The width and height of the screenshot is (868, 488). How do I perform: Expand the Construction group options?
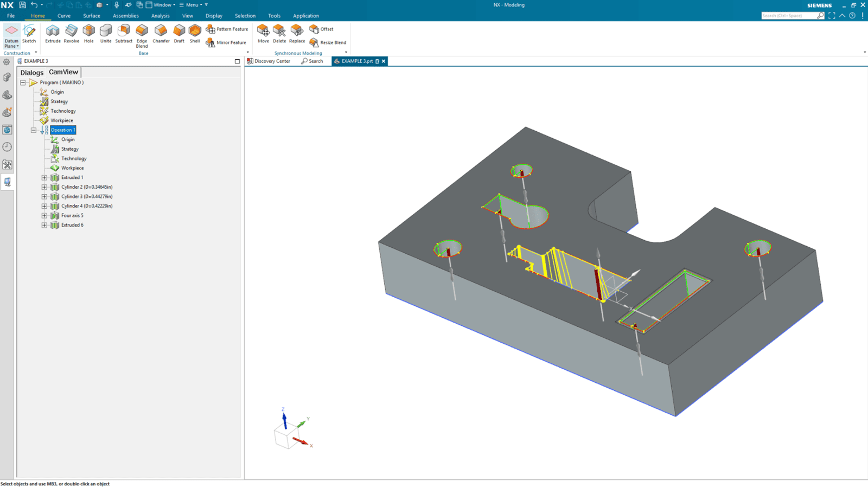pyautogui.click(x=36, y=53)
